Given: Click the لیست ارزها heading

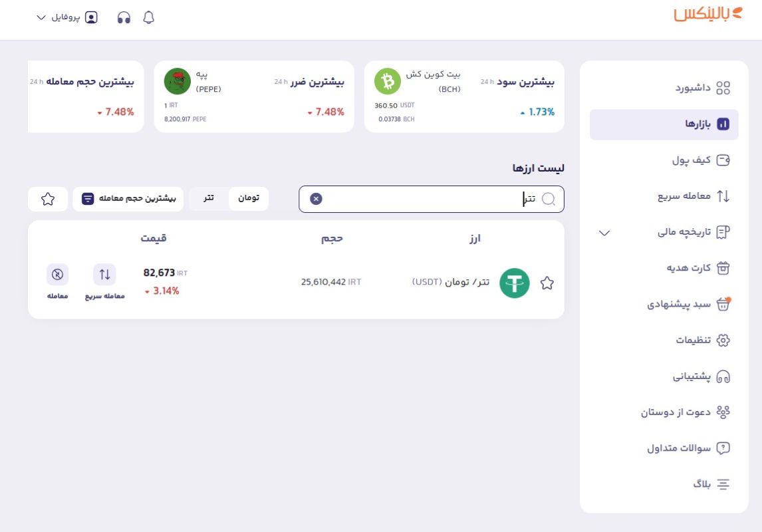Looking at the screenshot, I should [538, 168].
